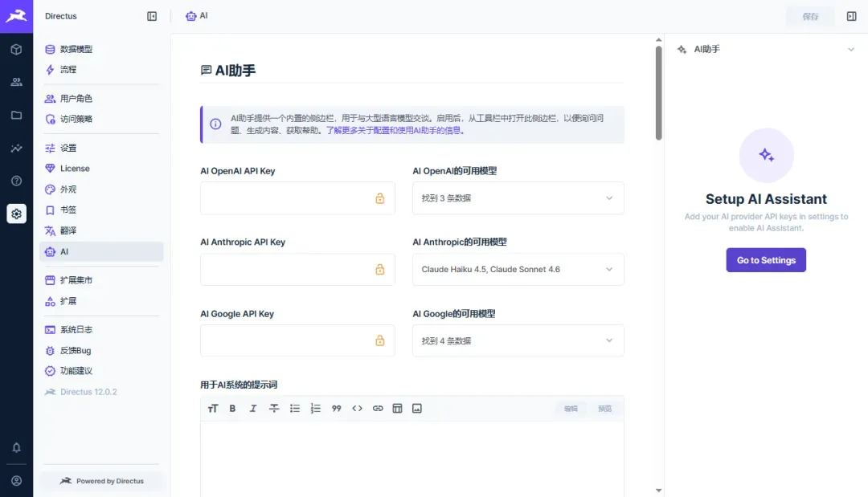Click the main content vertical scrollbar

[x=658, y=93]
